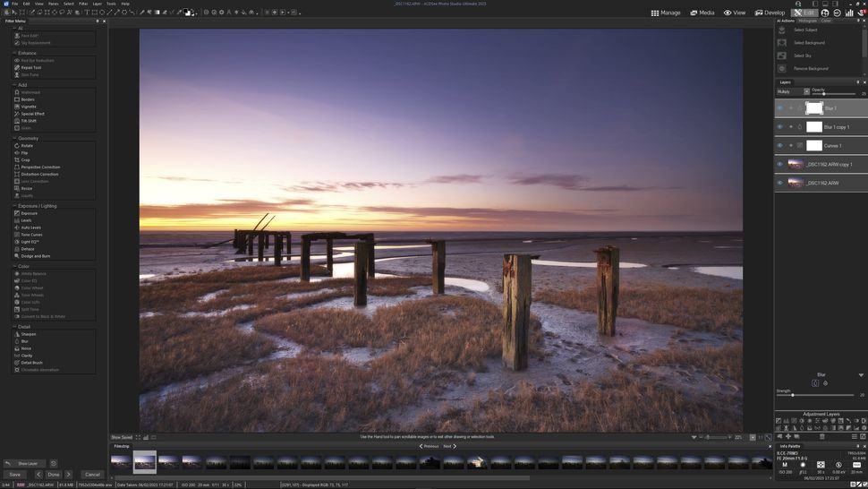Collapse the Color filter group
The height and width of the screenshot is (489, 868).
coord(14,266)
